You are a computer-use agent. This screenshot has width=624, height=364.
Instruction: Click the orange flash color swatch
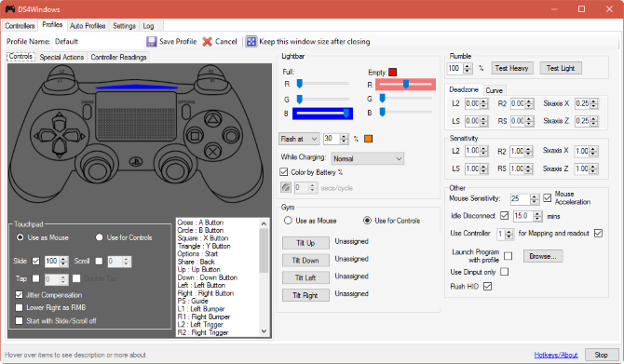[x=368, y=139]
